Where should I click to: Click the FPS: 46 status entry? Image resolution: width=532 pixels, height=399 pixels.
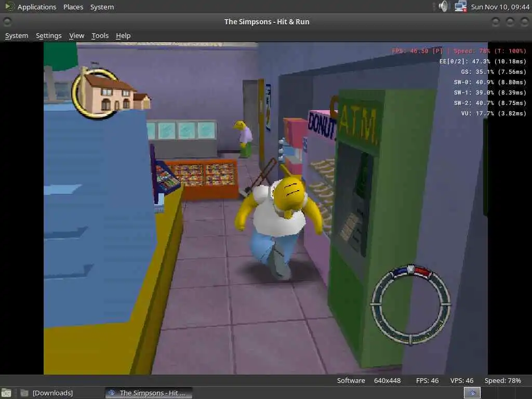click(428, 381)
